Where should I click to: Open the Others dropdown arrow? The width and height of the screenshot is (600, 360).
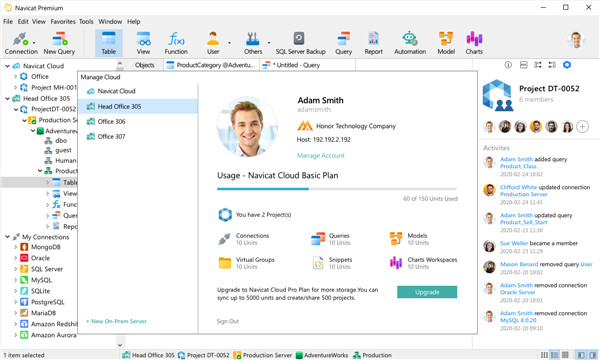269,43
